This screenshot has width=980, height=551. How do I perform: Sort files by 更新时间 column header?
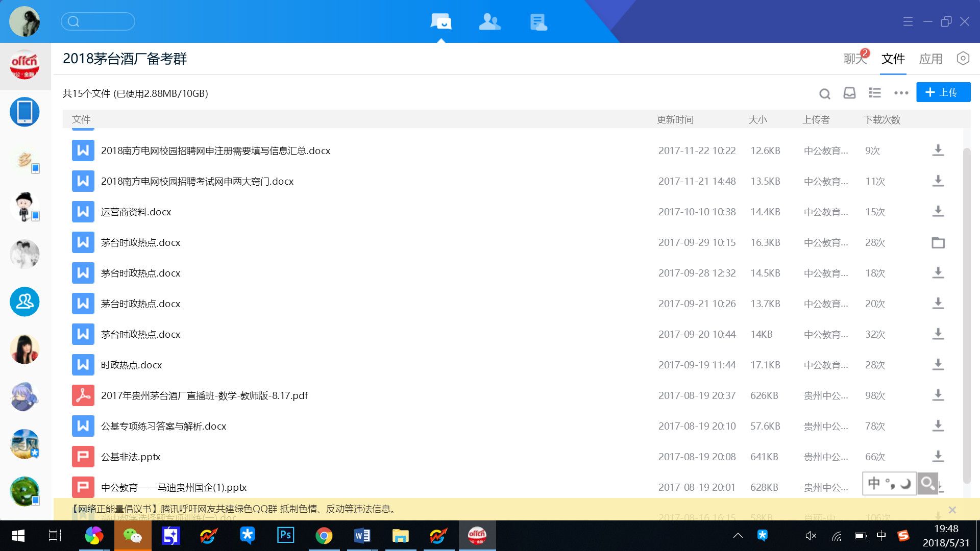tap(675, 120)
